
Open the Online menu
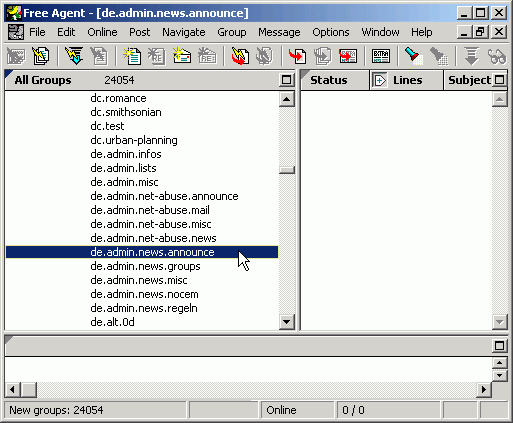(102, 32)
